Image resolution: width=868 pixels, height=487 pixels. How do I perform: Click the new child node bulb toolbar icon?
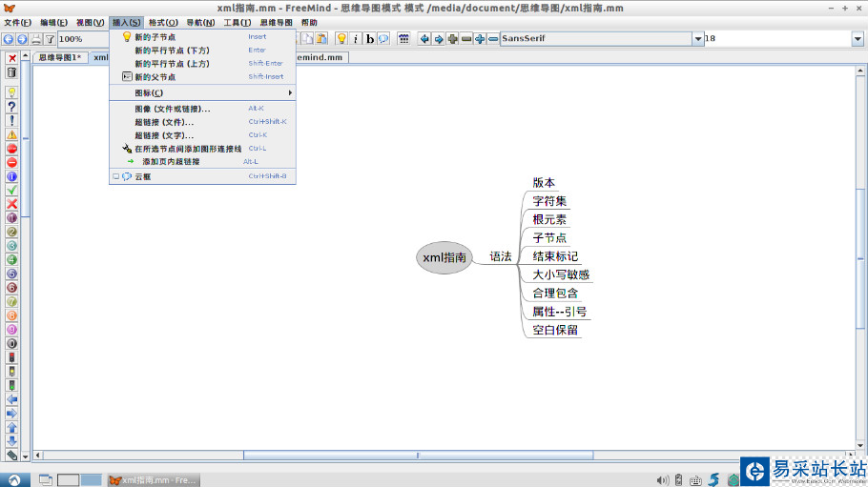pyautogui.click(x=341, y=38)
